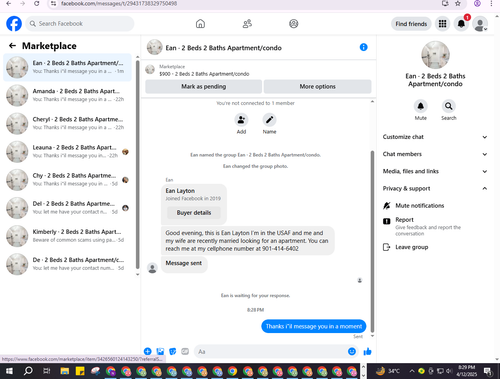
Task: Click Add member icon in chat
Action: tap(241, 120)
